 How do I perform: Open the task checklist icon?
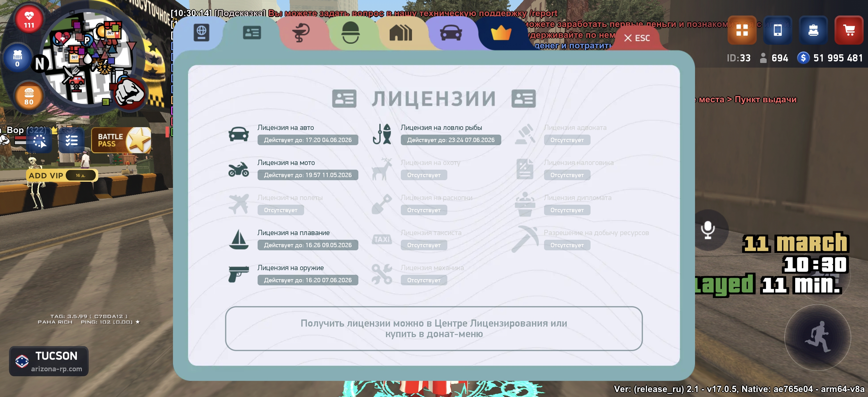pos(71,140)
